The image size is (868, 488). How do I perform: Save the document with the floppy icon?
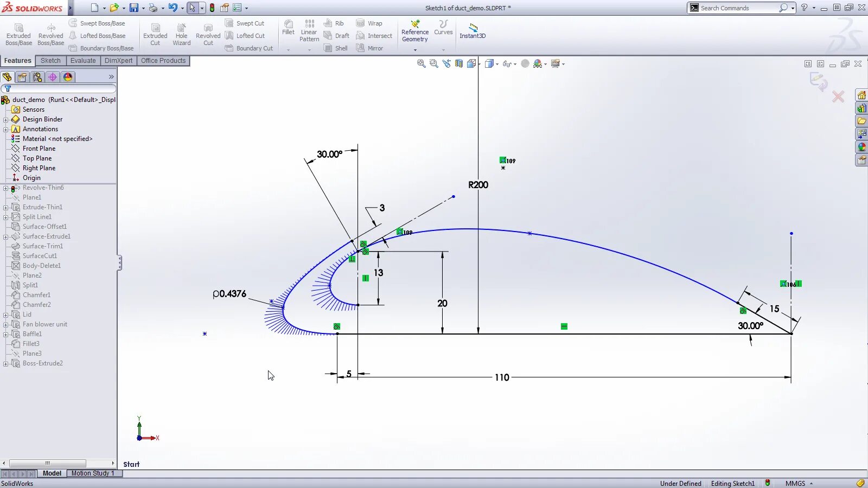[133, 8]
